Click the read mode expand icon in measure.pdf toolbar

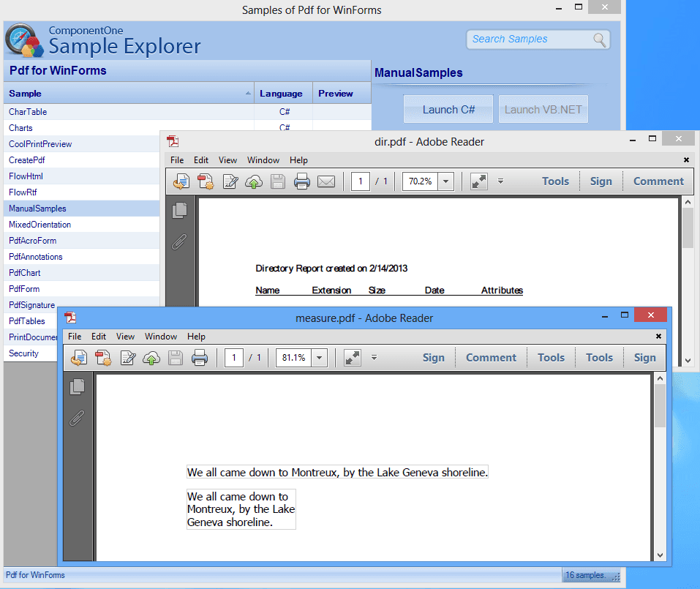pyautogui.click(x=353, y=358)
